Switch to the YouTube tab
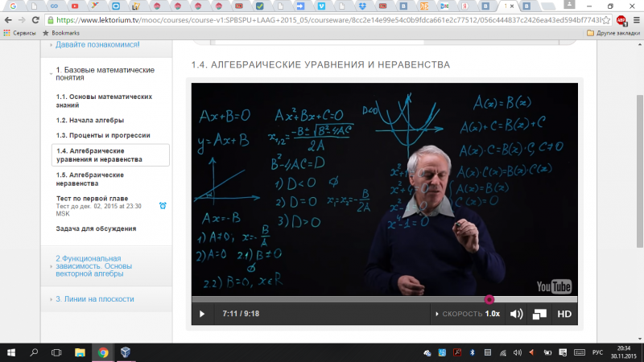This screenshot has height=362, width=644. [75, 6]
